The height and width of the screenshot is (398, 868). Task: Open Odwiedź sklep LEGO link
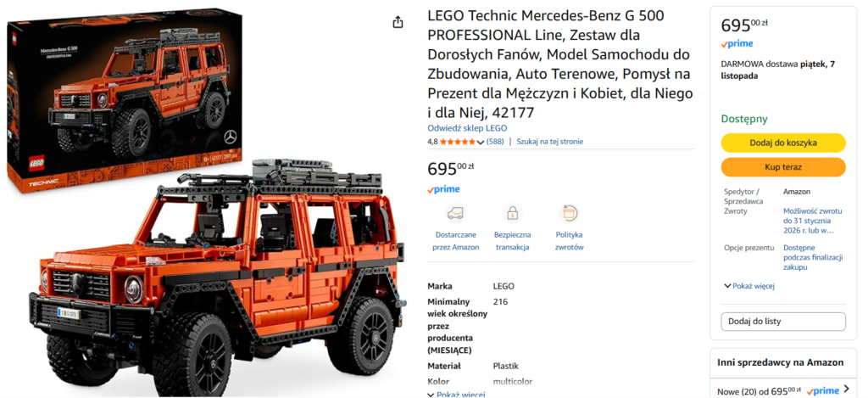(x=467, y=128)
